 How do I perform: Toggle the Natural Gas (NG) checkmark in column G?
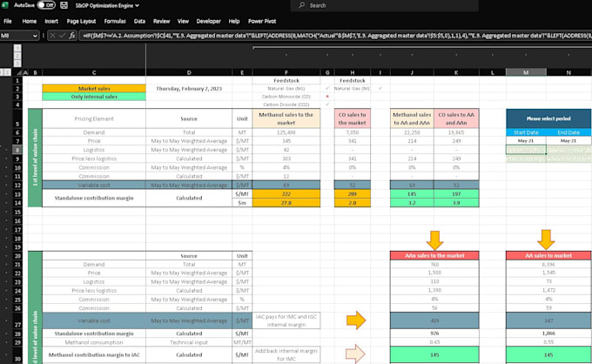point(326,88)
